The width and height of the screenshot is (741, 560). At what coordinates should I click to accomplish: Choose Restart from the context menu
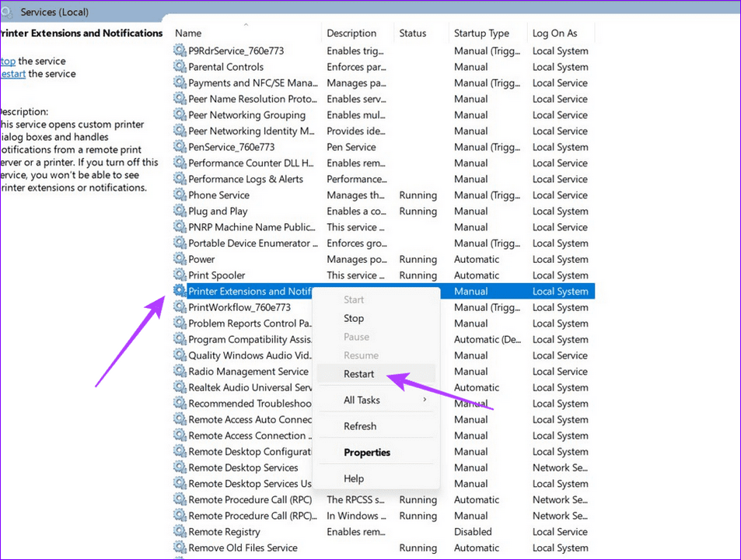(x=358, y=374)
